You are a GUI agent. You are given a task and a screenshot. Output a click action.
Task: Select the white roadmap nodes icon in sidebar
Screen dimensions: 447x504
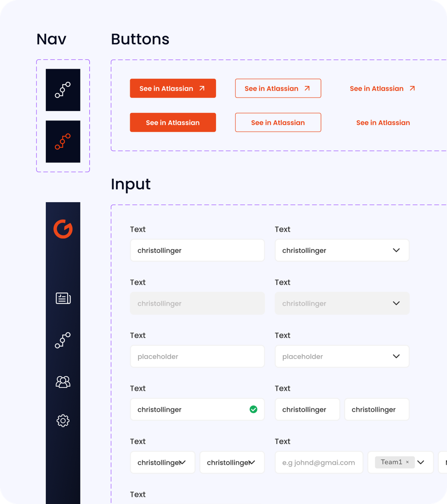[x=63, y=340]
